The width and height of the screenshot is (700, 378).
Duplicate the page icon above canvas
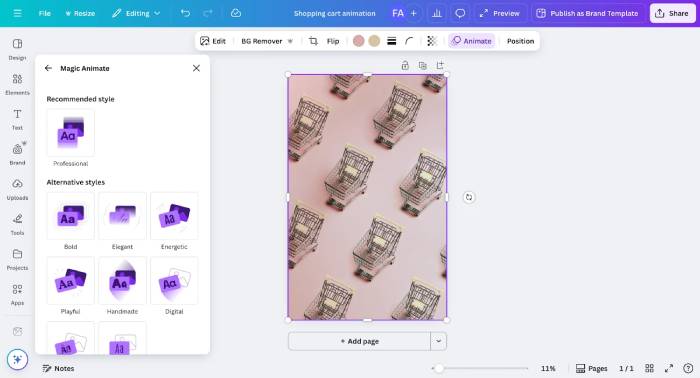(x=422, y=66)
